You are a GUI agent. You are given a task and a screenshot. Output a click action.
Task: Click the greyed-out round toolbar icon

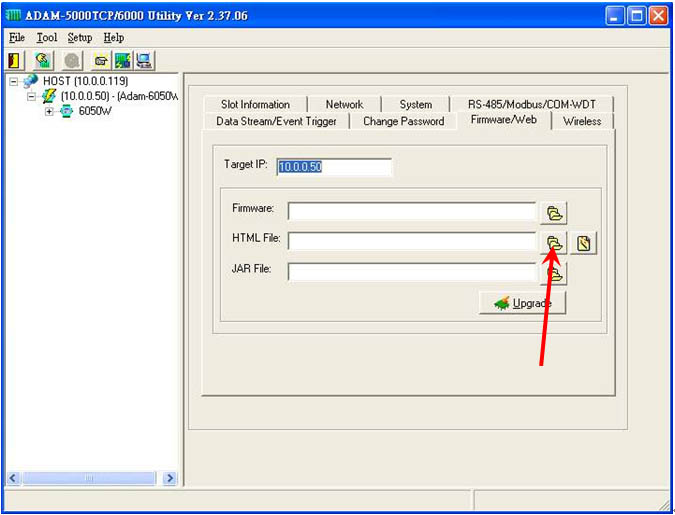pos(72,60)
